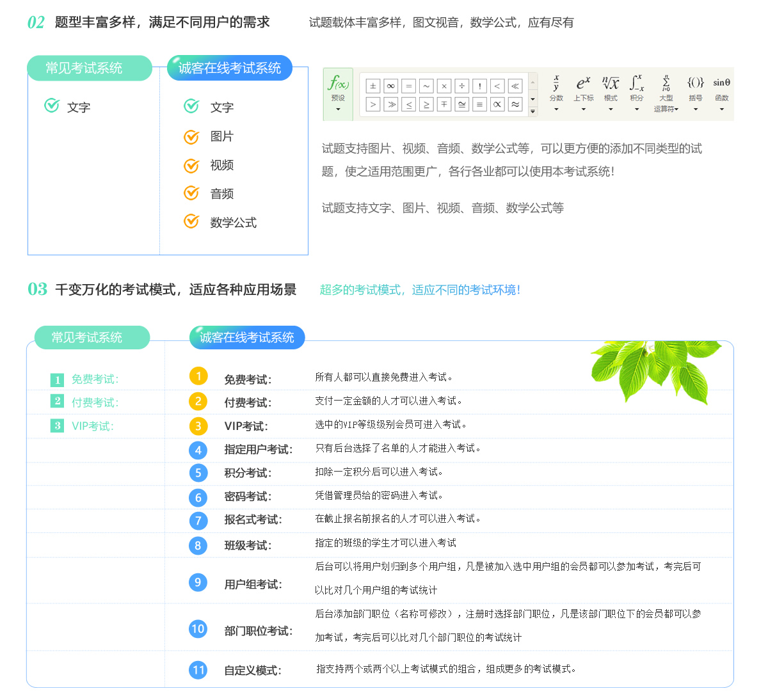This screenshot has width=768, height=700.
Task: Click the blue number 4 badge for 指定用户考试
Action: coord(198,450)
